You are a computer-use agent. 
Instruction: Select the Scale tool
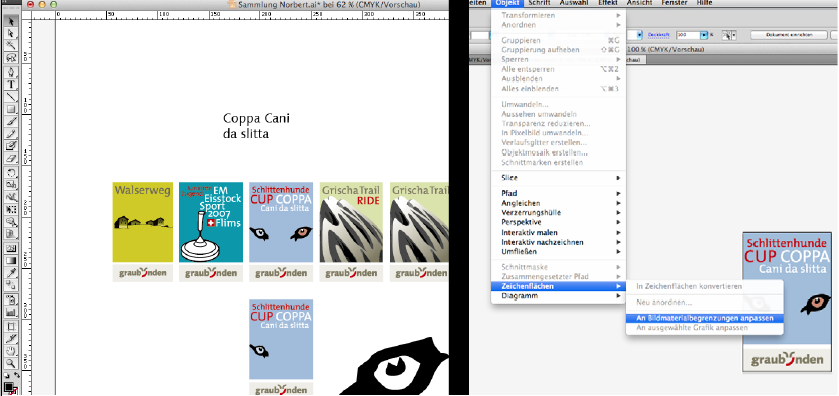(11, 185)
